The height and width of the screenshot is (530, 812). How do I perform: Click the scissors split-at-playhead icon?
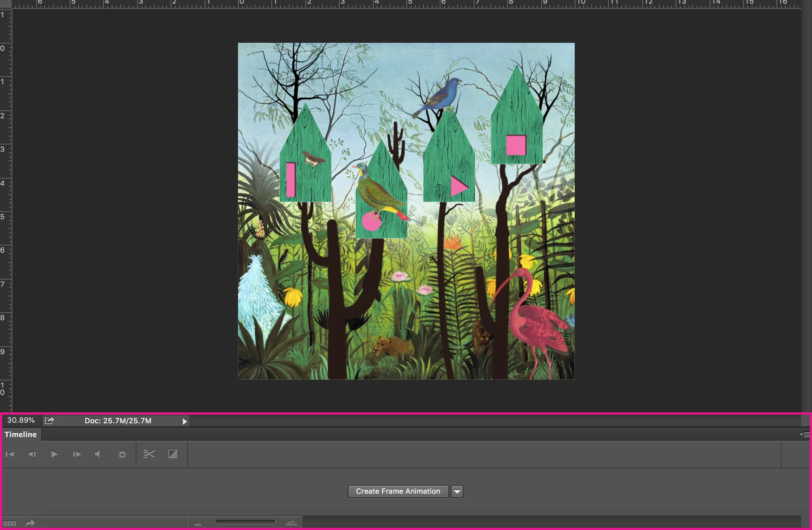click(149, 454)
